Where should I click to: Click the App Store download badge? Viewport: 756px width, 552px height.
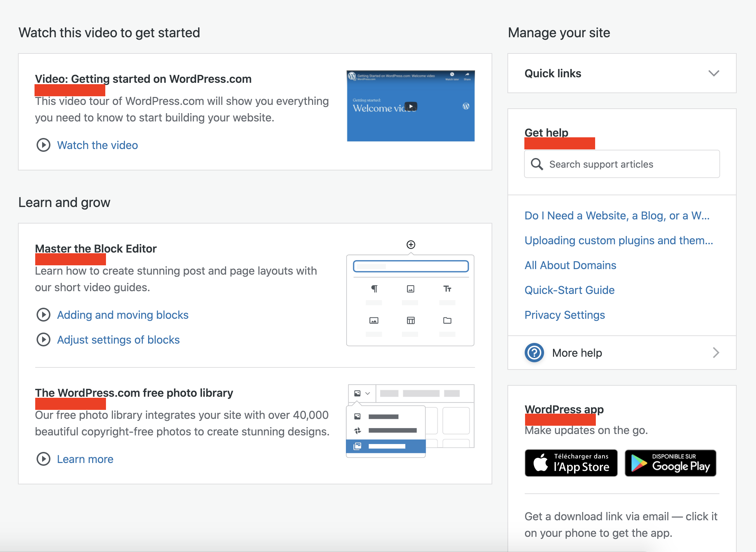click(571, 463)
